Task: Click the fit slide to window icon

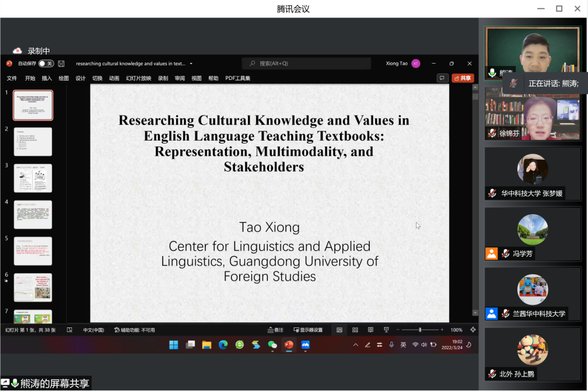Action: [473, 330]
